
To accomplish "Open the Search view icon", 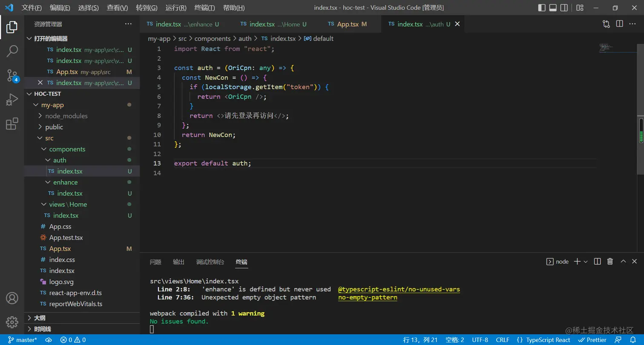I will 12,51.
